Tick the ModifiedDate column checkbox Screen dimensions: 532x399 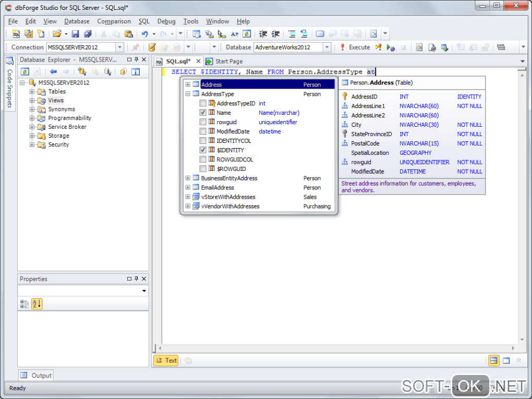[203, 131]
